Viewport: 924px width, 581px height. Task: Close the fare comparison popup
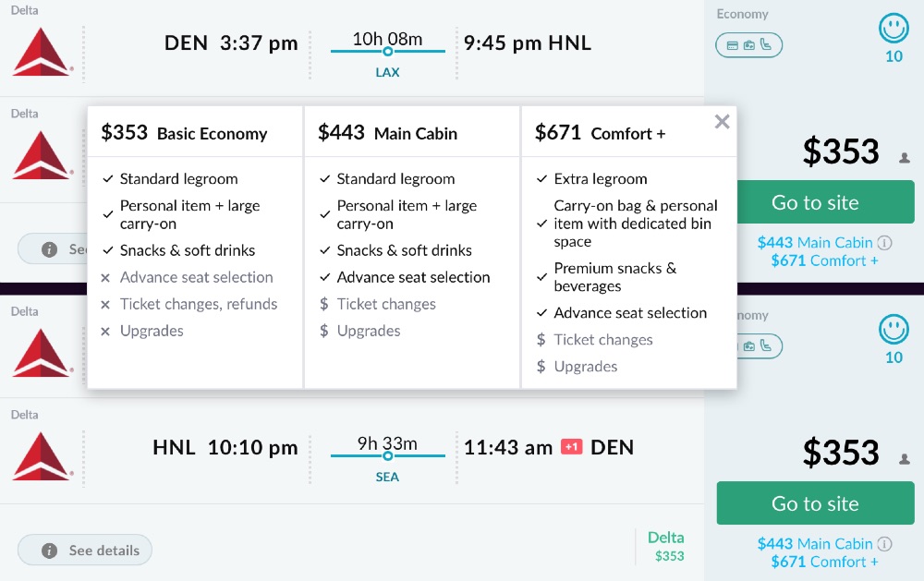point(722,122)
